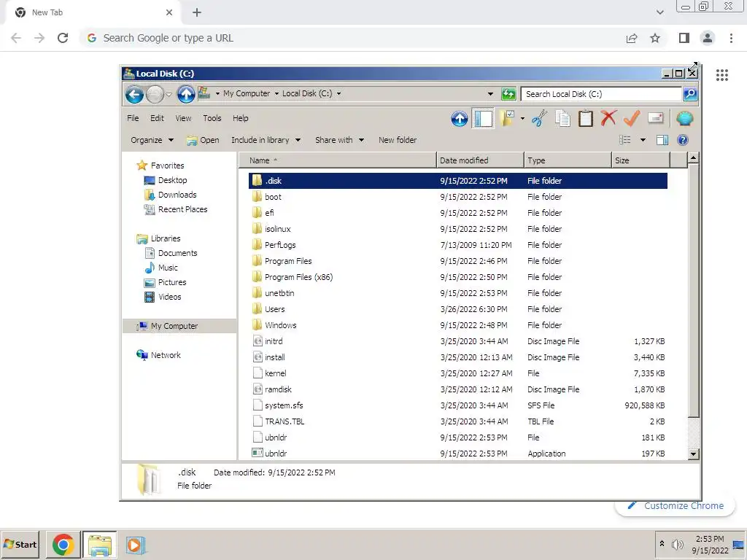Select the system.sfs file
This screenshot has height=560, width=747.
point(458,405)
